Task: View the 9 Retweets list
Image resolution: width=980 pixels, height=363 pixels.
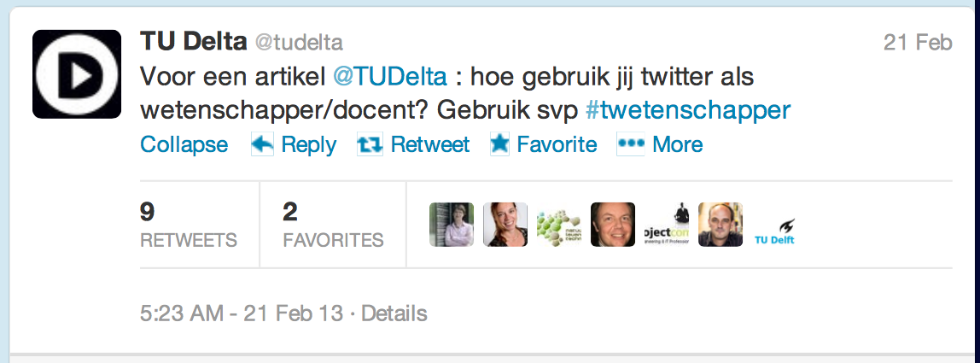Action: [x=188, y=225]
